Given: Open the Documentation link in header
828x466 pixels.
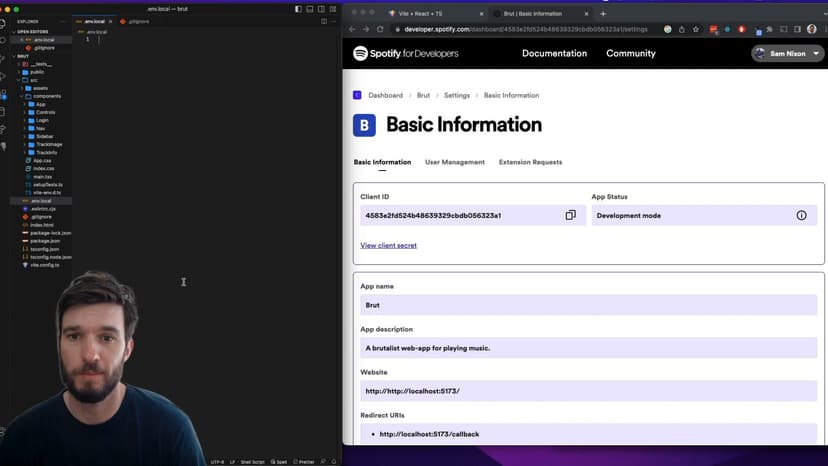Looking at the screenshot, I should pyautogui.click(x=554, y=53).
